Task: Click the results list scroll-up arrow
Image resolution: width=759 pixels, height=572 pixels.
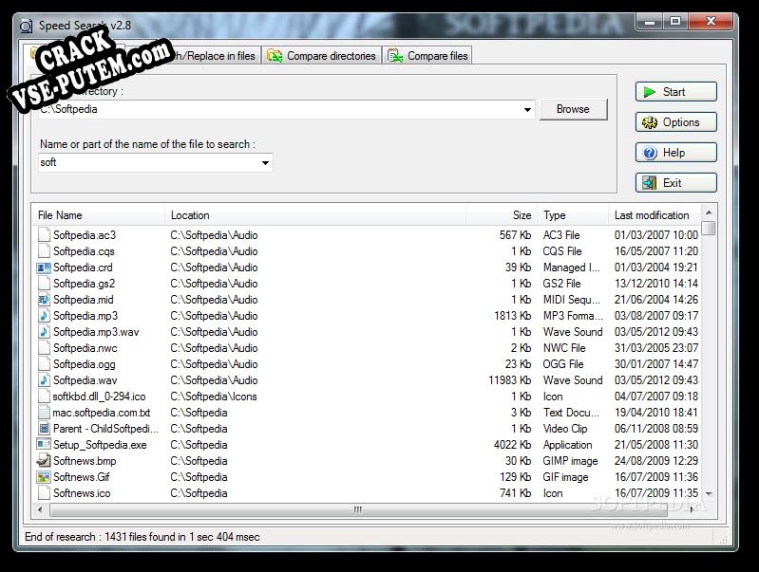Action: 709,212
